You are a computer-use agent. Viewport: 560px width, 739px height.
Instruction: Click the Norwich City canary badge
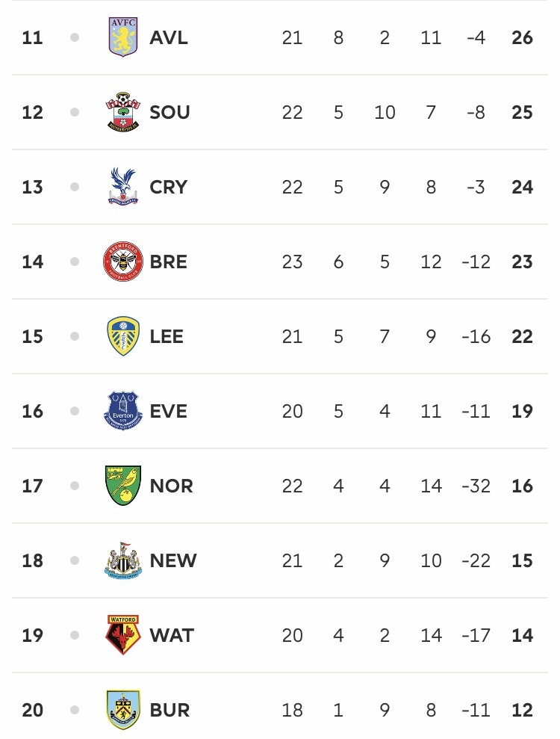click(x=123, y=486)
